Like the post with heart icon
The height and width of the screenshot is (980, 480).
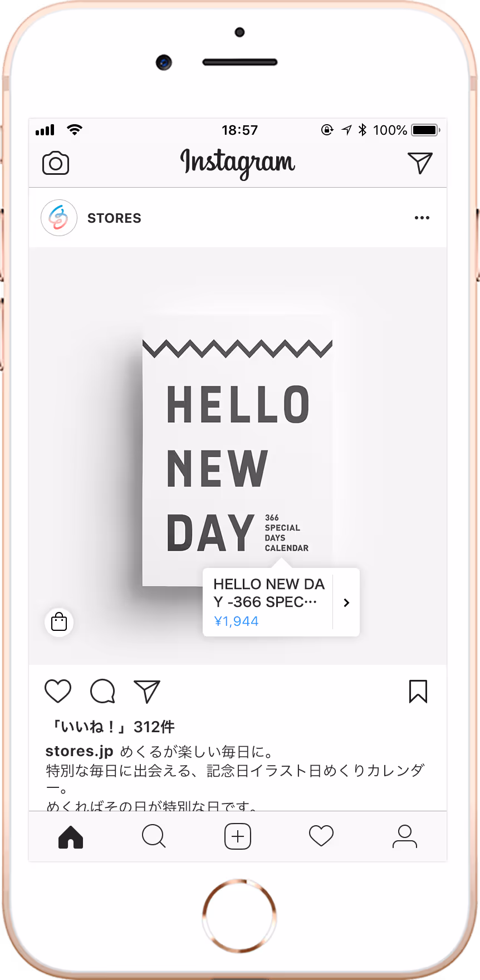(x=58, y=691)
